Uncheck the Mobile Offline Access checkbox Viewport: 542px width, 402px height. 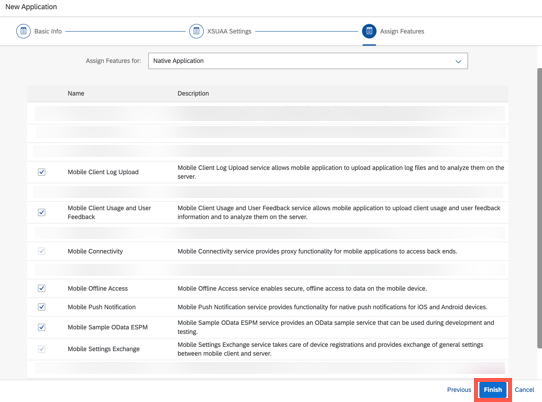41,288
